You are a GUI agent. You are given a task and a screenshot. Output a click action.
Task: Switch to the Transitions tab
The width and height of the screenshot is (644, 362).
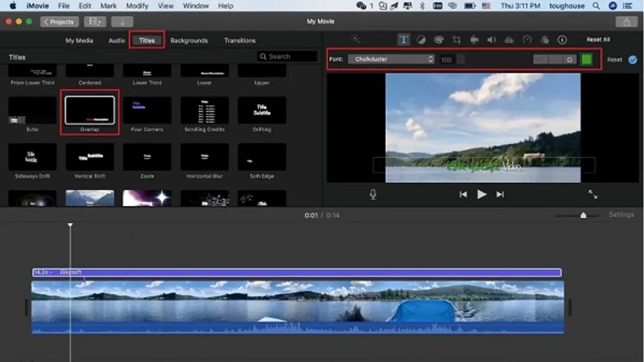tap(239, 40)
